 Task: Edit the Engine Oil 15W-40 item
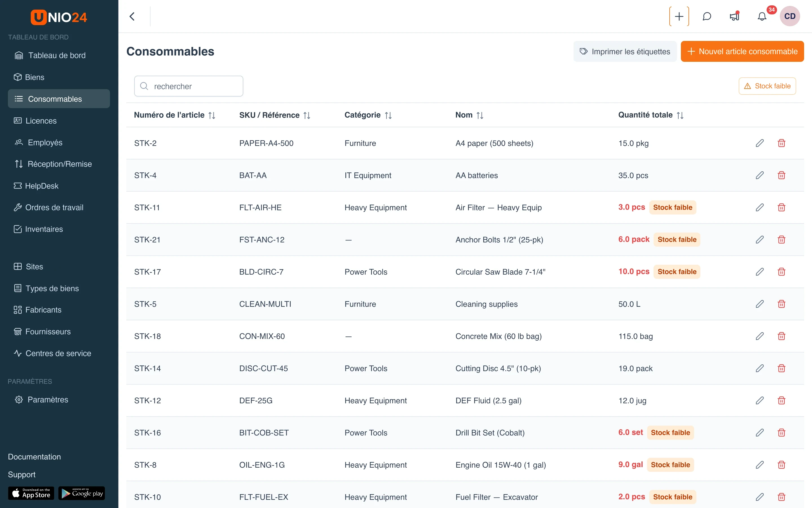click(760, 465)
